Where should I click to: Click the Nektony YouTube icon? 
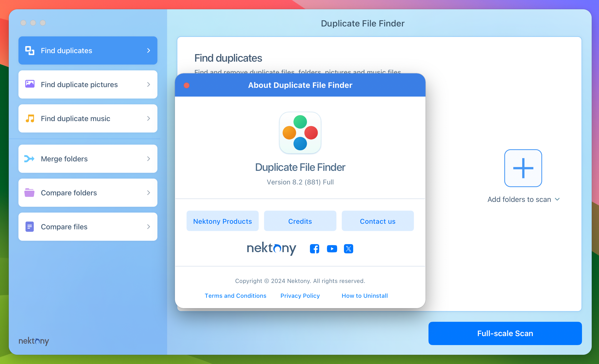click(x=332, y=249)
